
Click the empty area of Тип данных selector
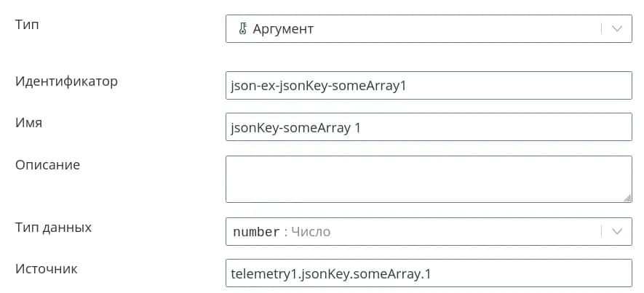click(466, 232)
